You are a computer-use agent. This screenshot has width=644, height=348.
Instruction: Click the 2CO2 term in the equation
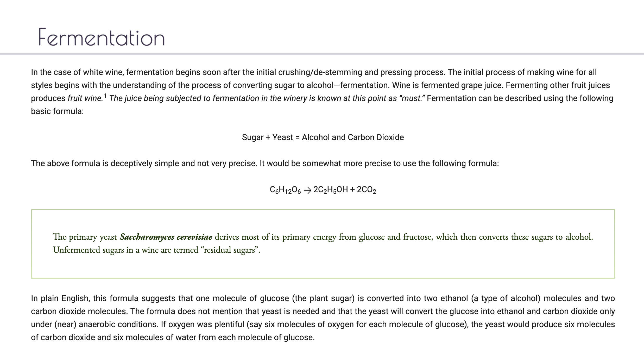pyautogui.click(x=367, y=190)
